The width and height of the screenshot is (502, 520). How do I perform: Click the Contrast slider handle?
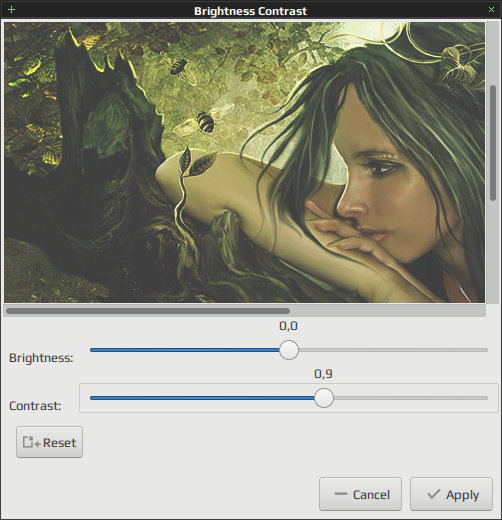(x=324, y=398)
